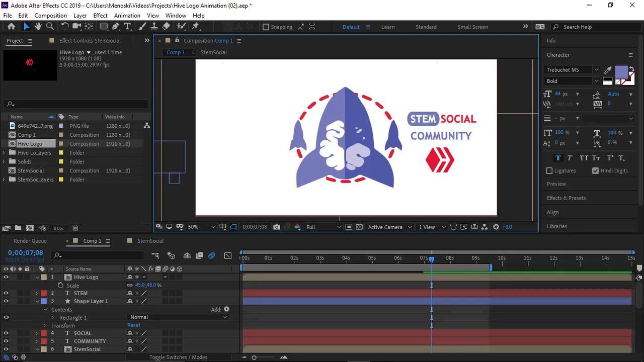Switch to Small Screen workspace
The height and width of the screenshot is (362, 644).
coord(472,27)
